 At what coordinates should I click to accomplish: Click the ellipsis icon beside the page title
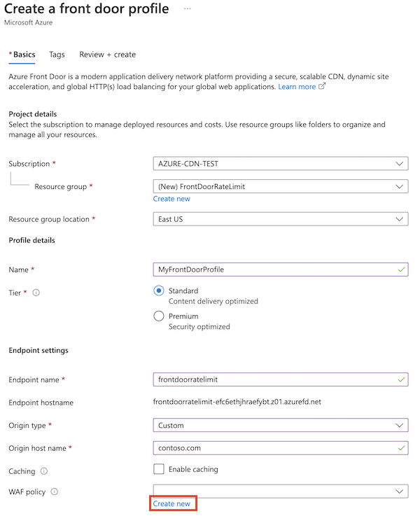(187, 8)
